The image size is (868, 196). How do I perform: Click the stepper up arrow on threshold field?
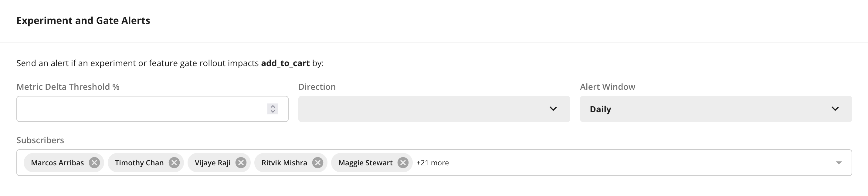(x=272, y=106)
